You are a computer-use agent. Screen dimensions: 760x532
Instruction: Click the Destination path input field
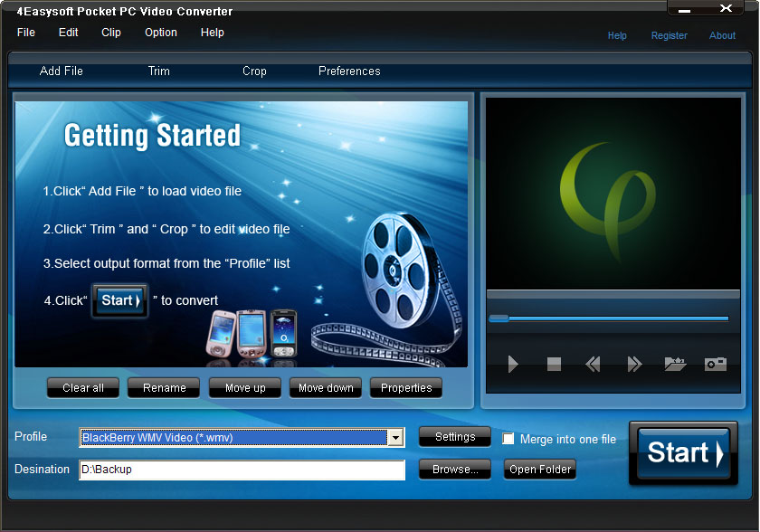242,470
